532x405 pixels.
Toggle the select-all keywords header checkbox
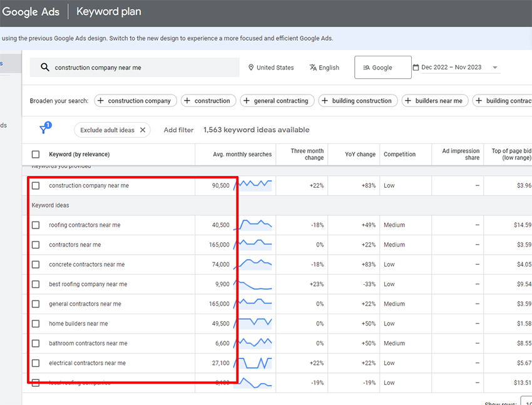click(x=36, y=155)
